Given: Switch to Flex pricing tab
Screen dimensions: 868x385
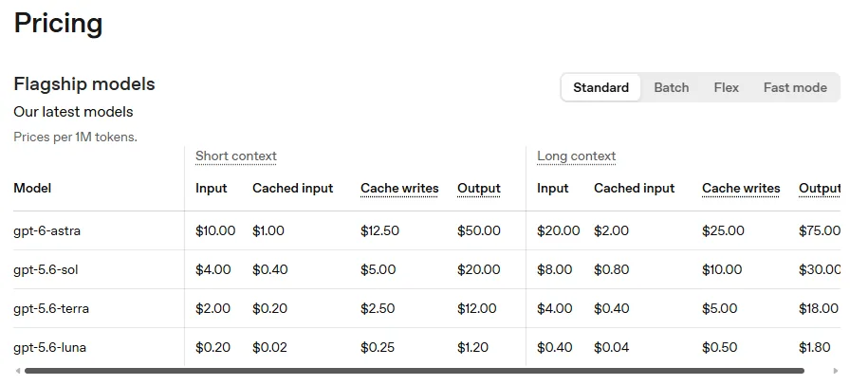Looking at the screenshot, I should pyautogui.click(x=726, y=87).
